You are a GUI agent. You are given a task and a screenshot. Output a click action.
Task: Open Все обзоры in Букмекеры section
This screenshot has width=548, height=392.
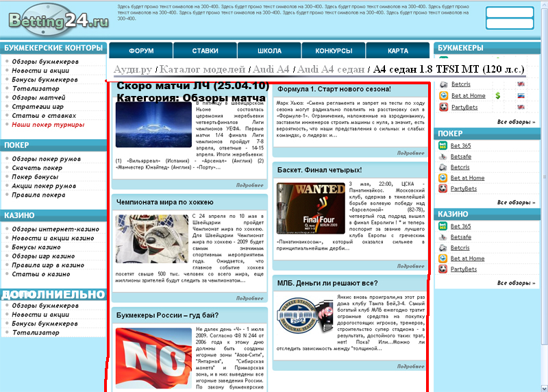[x=516, y=122]
